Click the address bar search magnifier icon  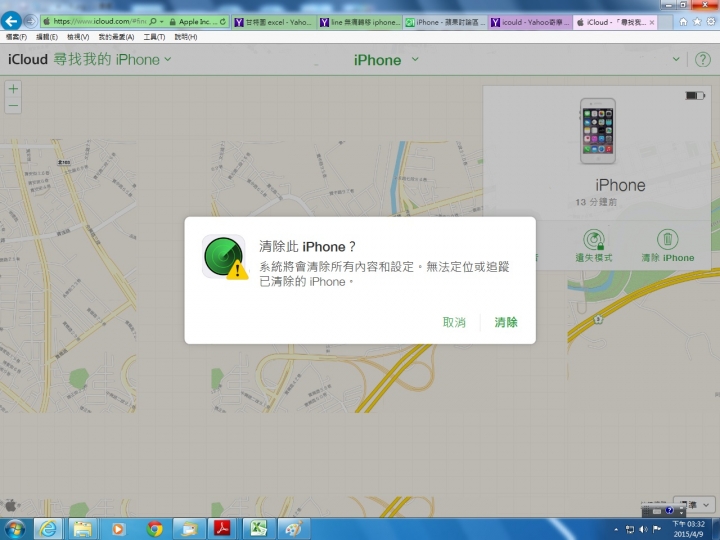point(153,22)
